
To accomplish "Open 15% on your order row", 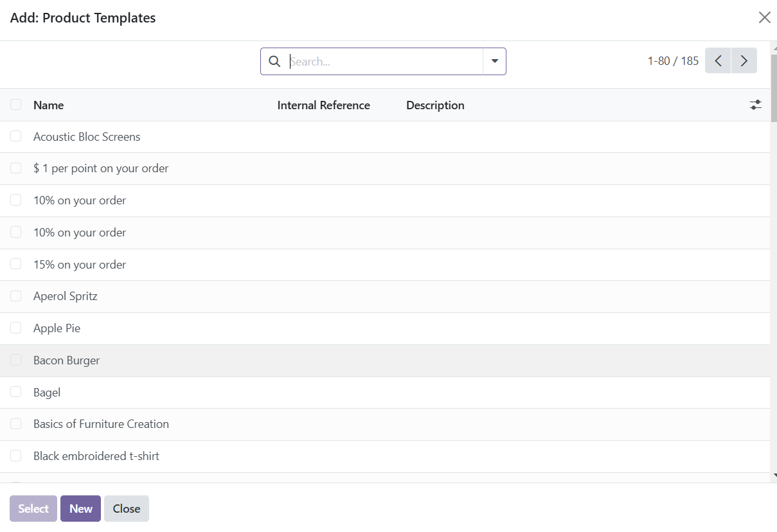I will pyautogui.click(x=385, y=265).
